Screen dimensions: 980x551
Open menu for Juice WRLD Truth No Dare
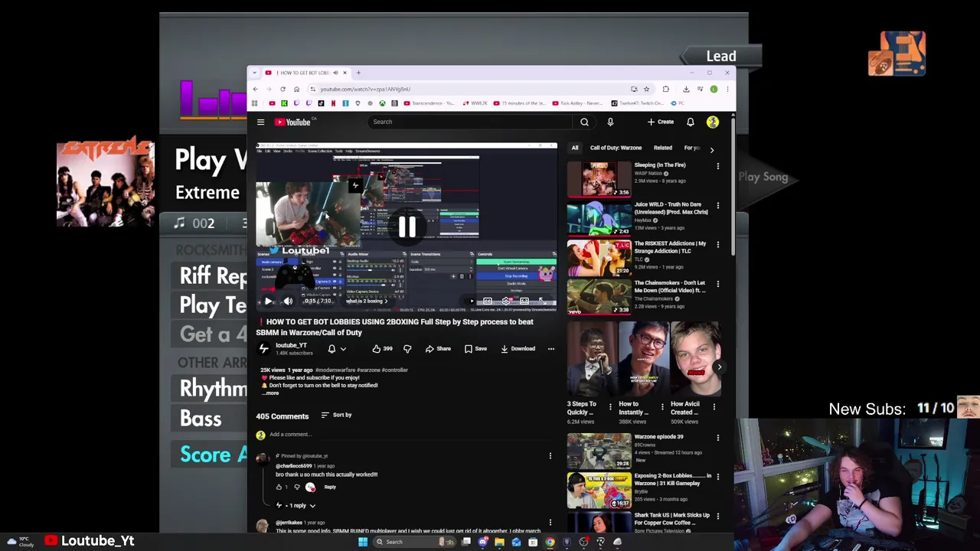coord(717,206)
